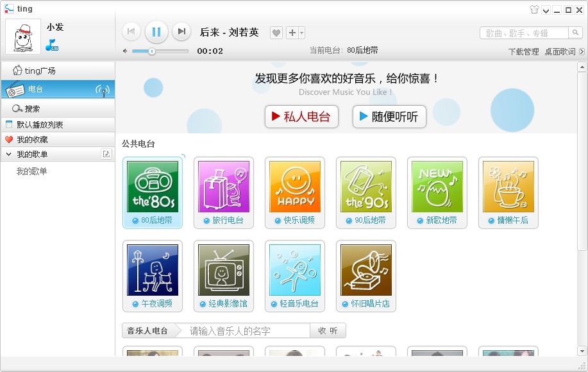The image size is (588, 372).
Task: Select the 电台 tab in the sidebar
Action: (58, 89)
